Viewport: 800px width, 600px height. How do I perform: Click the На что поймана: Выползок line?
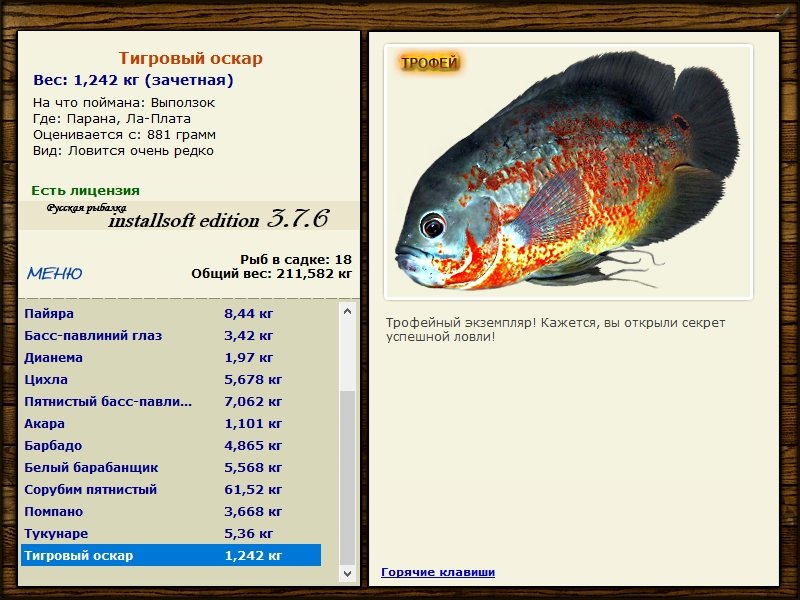pos(124,103)
